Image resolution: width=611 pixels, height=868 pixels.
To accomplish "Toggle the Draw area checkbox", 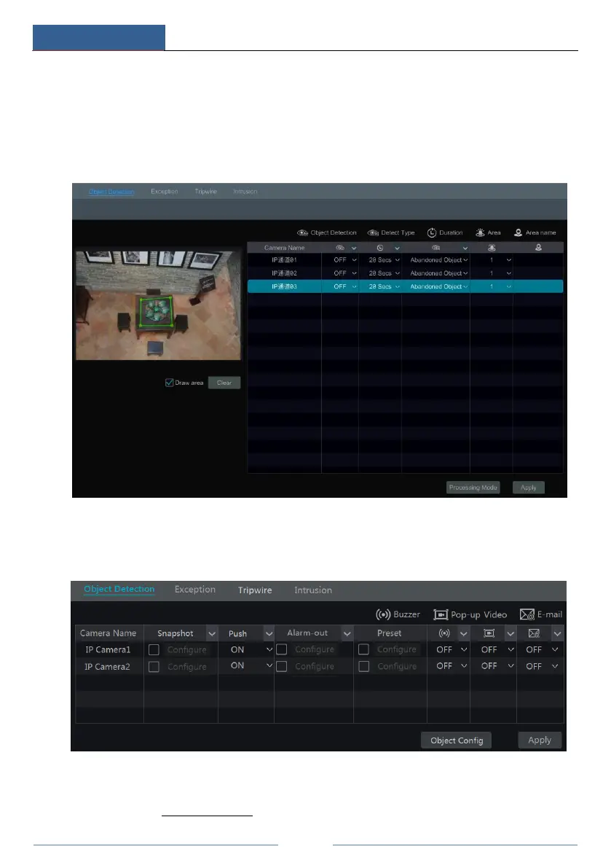I will pos(169,383).
